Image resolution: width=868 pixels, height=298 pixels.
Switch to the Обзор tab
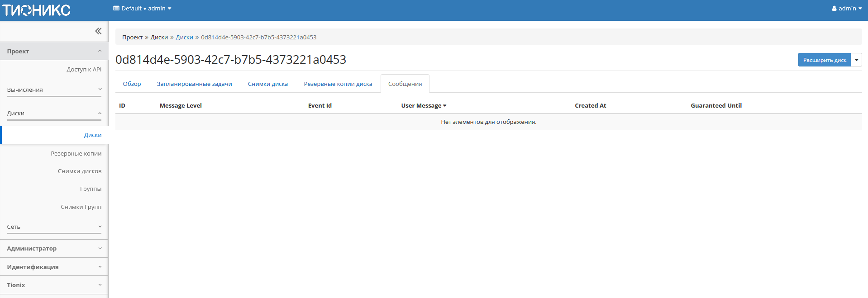pos(132,84)
